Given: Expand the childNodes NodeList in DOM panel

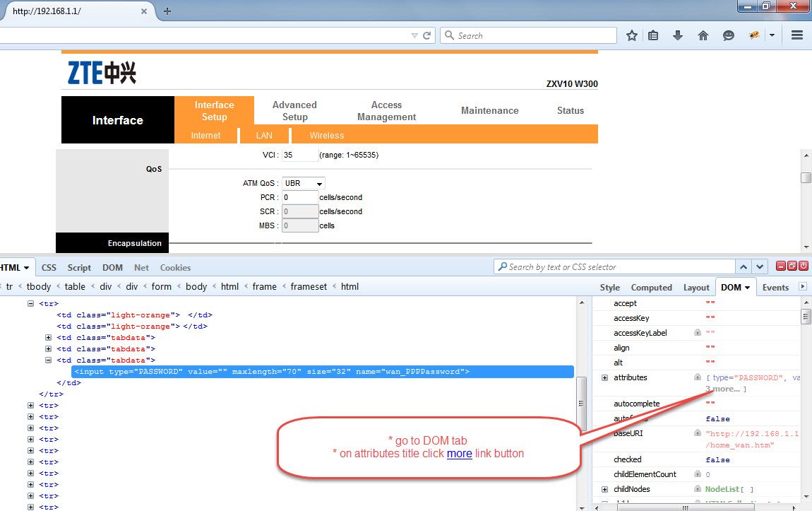Looking at the screenshot, I should click(x=605, y=488).
